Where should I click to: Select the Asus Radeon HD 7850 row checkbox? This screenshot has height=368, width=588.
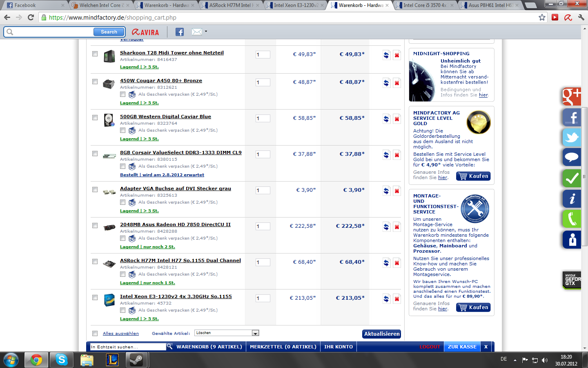point(95,226)
